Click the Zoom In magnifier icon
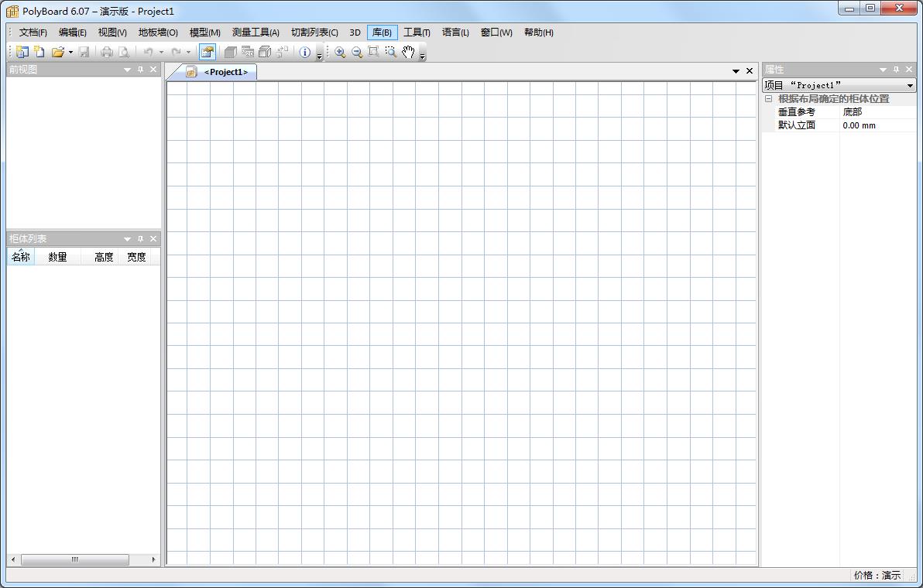Viewport: 923px width, 588px height. click(x=340, y=52)
